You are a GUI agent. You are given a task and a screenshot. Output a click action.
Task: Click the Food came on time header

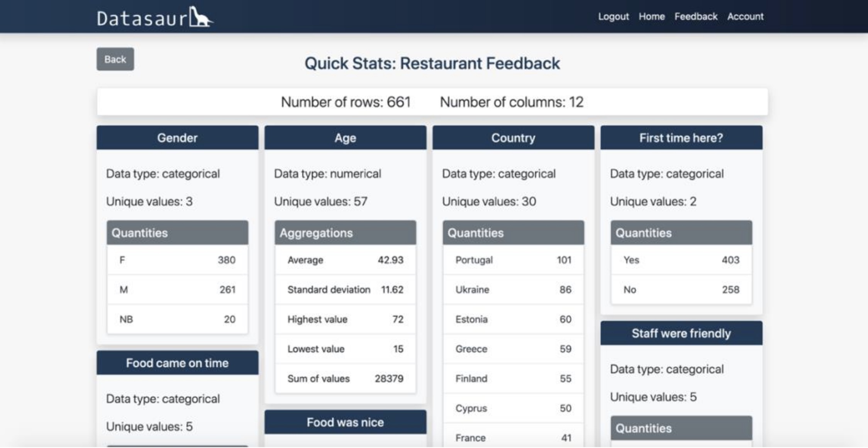(x=177, y=363)
